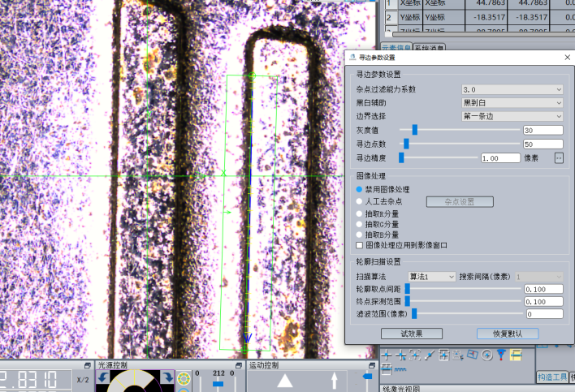Click the 恢复默认 button

507,334
